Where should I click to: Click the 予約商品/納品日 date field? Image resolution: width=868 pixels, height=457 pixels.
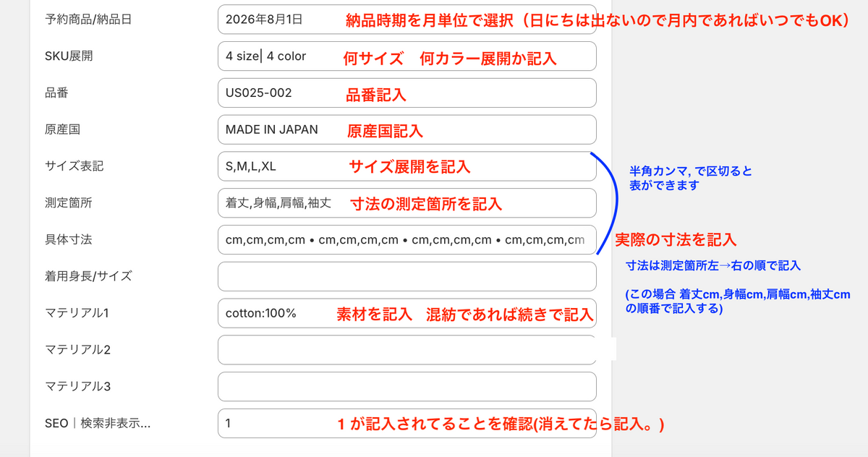click(x=407, y=20)
